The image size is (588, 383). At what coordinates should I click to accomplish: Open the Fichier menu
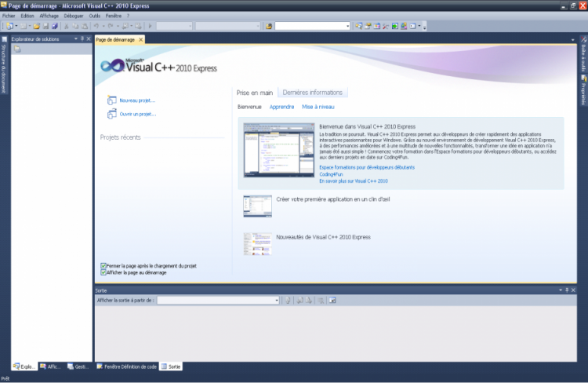tap(9, 16)
